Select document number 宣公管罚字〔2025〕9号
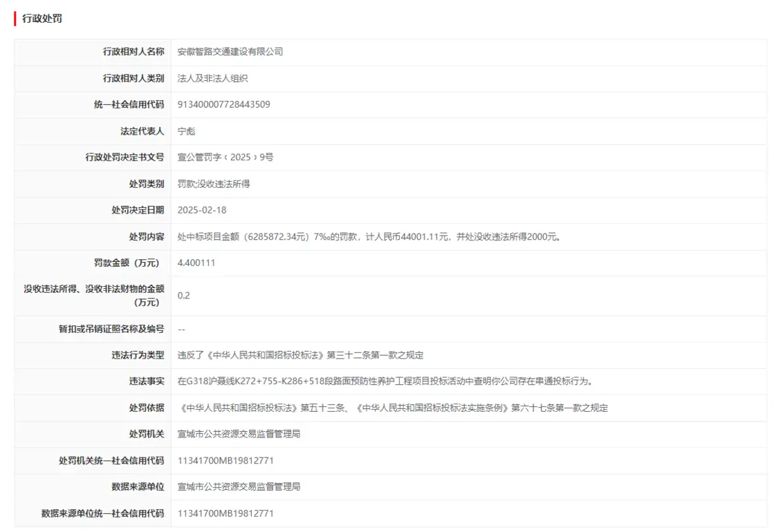778x532 pixels. [225, 158]
